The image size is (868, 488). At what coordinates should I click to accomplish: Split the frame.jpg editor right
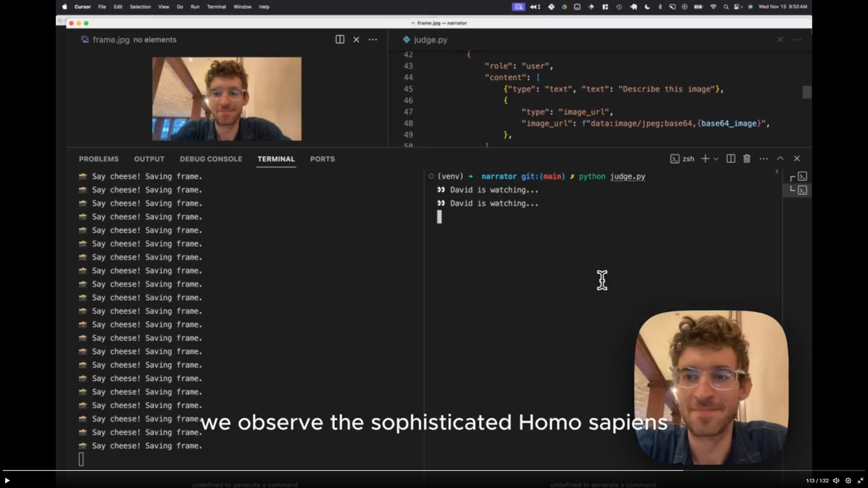tap(340, 40)
